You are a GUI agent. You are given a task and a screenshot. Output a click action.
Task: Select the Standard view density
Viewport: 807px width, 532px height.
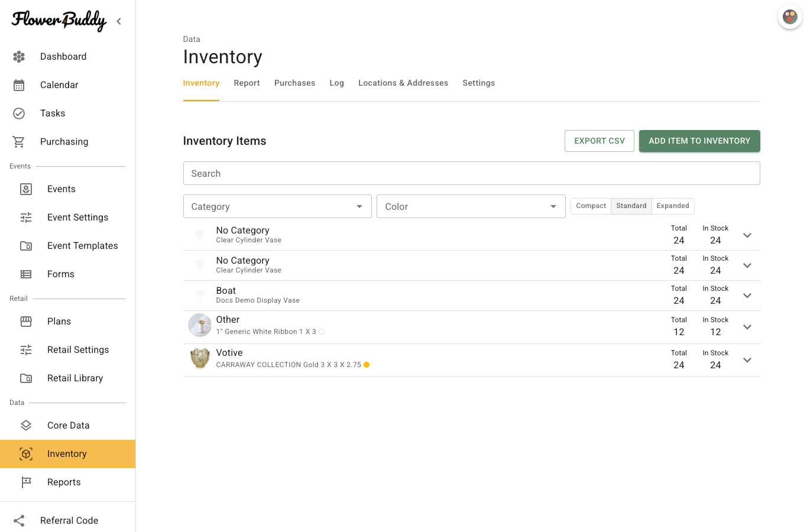(631, 206)
